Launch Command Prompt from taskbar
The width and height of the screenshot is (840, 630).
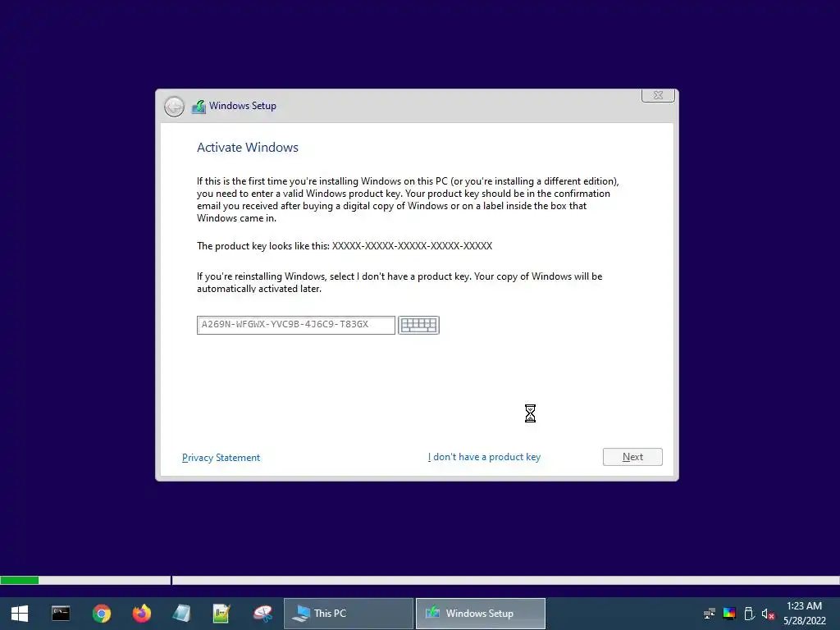click(x=61, y=614)
